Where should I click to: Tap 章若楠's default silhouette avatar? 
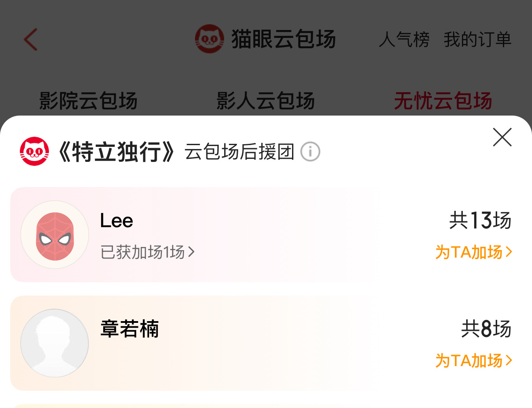[x=55, y=343]
